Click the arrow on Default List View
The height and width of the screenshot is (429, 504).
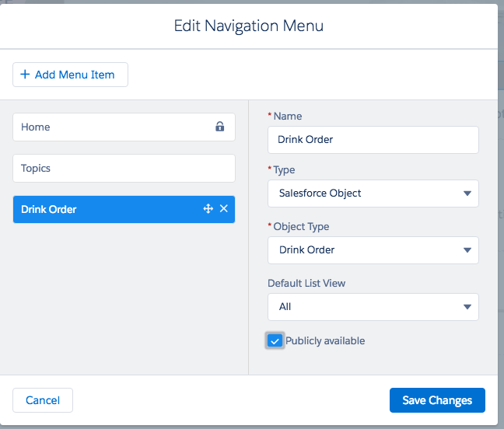[467, 306]
